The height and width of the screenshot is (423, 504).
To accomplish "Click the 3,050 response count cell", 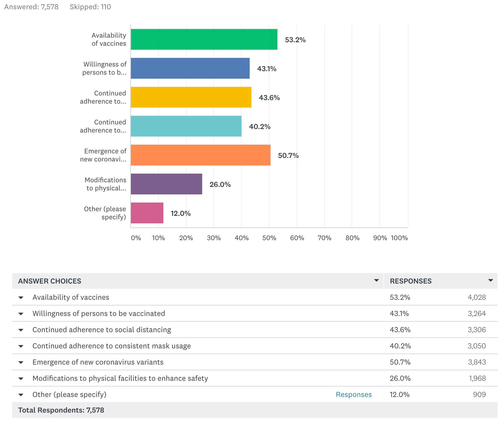I will click(x=477, y=346).
